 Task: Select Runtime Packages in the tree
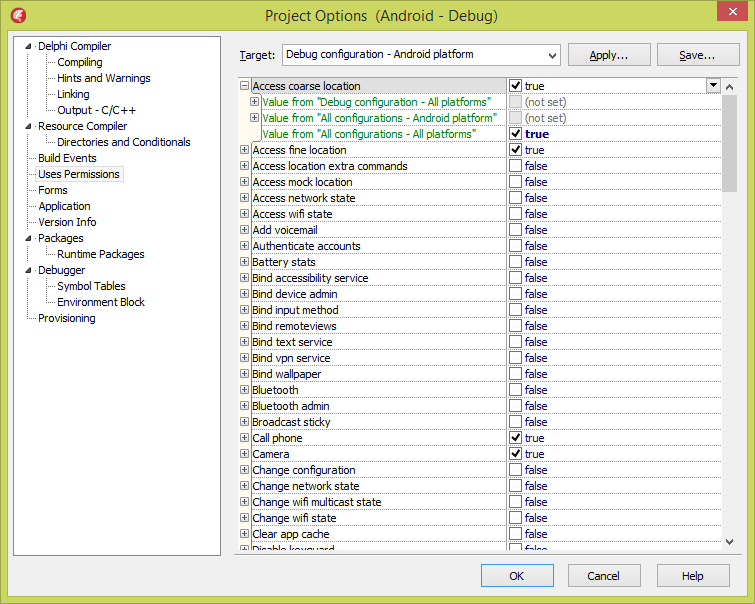(101, 254)
